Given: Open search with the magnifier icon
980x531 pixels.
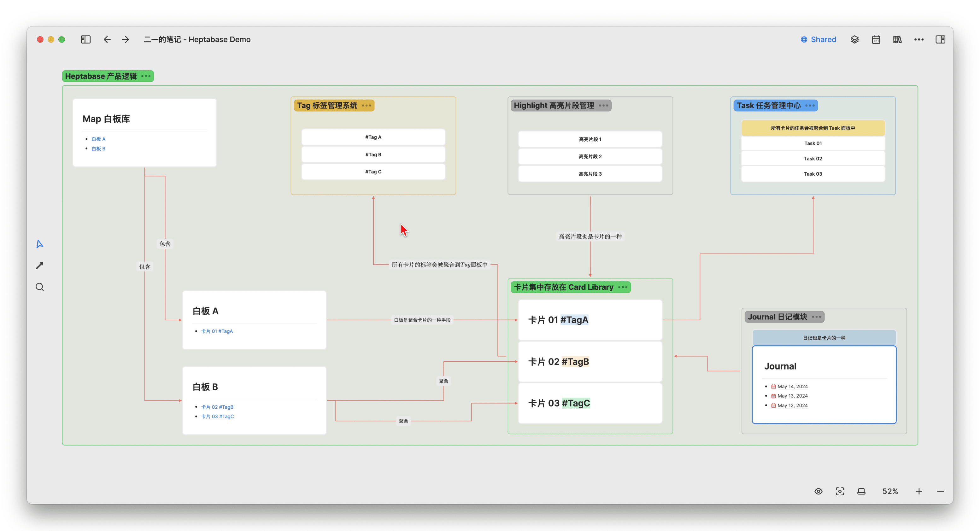Looking at the screenshot, I should 40,287.
